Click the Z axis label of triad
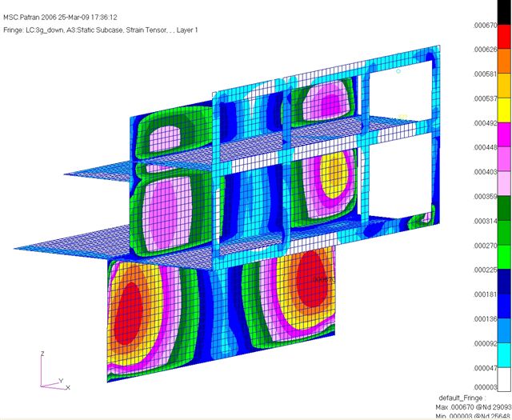Screen dimensions: 512x420 tap(42, 354)
